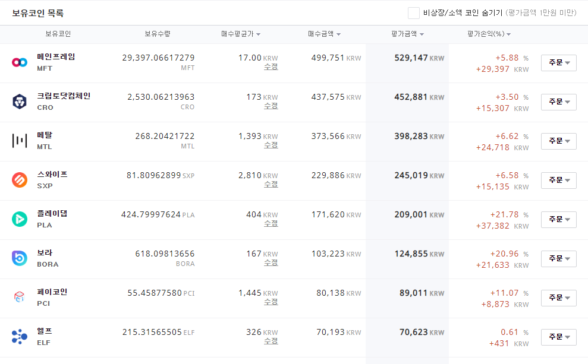Click the aelf (ELF) coin icon
588x364 pixels.
[20, 337]
